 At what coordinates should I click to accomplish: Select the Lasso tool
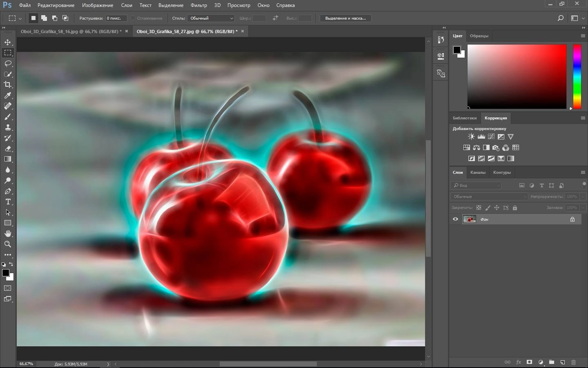pos(8,63)
